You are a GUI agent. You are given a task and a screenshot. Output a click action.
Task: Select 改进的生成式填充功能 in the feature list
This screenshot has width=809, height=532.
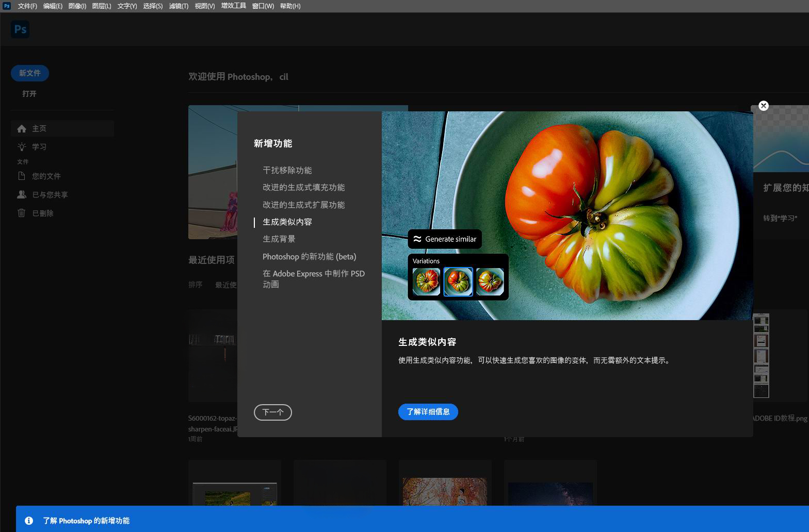[x=304, y=188]
